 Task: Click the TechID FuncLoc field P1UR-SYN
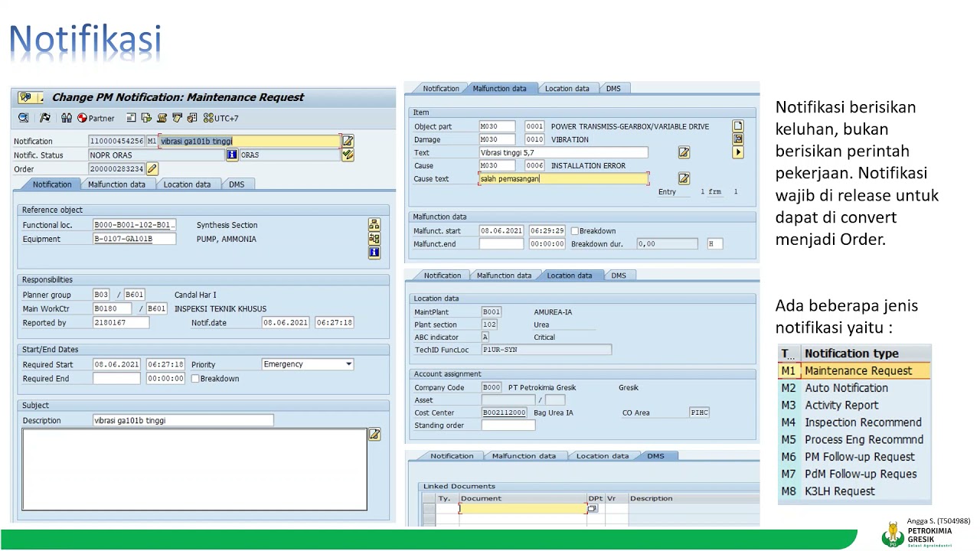547,350
